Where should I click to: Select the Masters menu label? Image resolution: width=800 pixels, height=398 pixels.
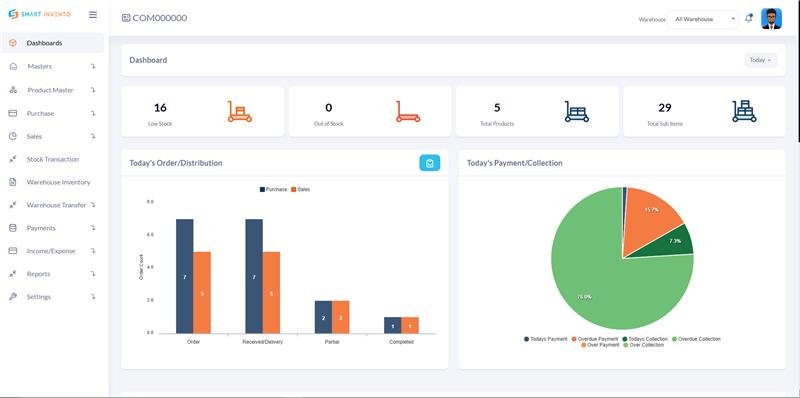[39, 66]
